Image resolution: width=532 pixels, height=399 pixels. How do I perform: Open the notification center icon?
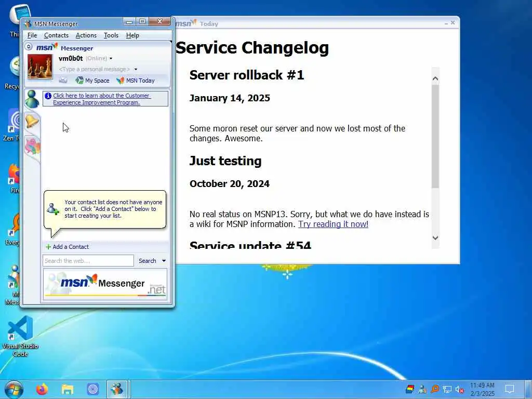pyautogui.click(x=509, y=389)
